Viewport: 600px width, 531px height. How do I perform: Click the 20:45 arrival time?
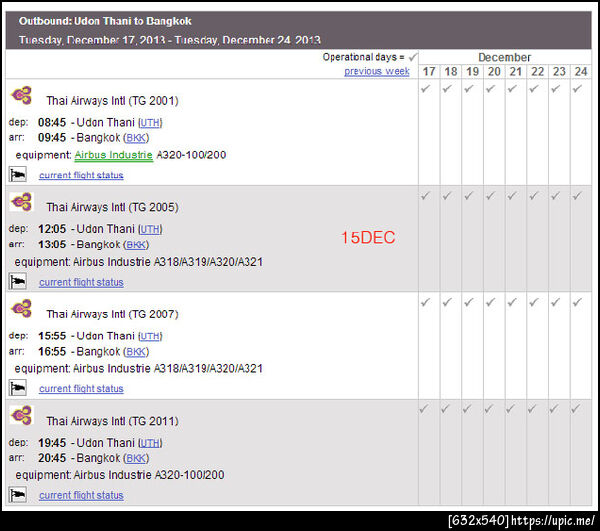[52, 458]
